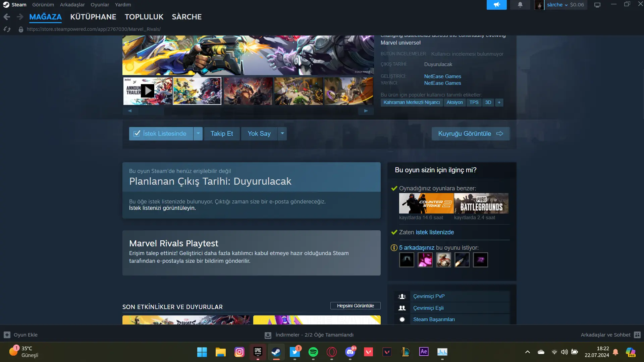Screen dimensions: 644x362
Task: Open After Effects from the taskbar
Action: click(424, 352)
